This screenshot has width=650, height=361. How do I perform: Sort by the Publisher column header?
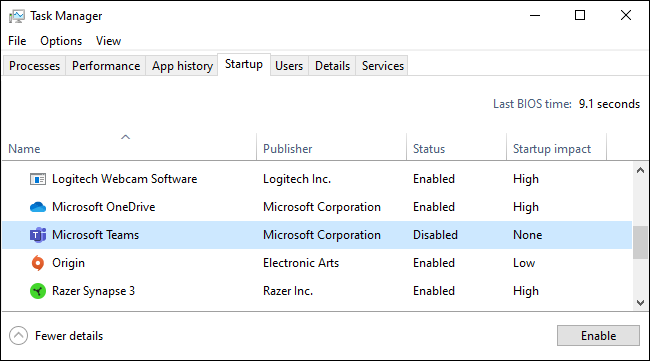click(x=331, y=147)
